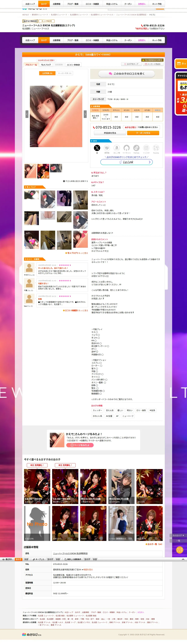
Task: Open the Lit.Link profile link button
Action: [127, 162]
